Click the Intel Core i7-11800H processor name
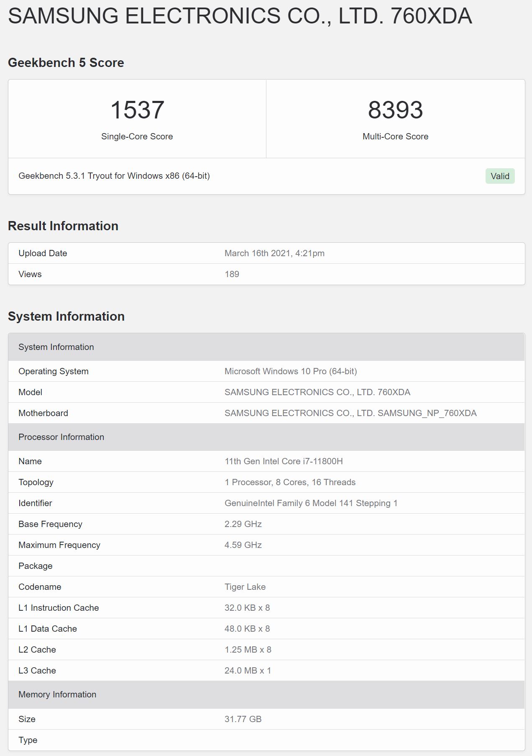 tap(284, 461)
